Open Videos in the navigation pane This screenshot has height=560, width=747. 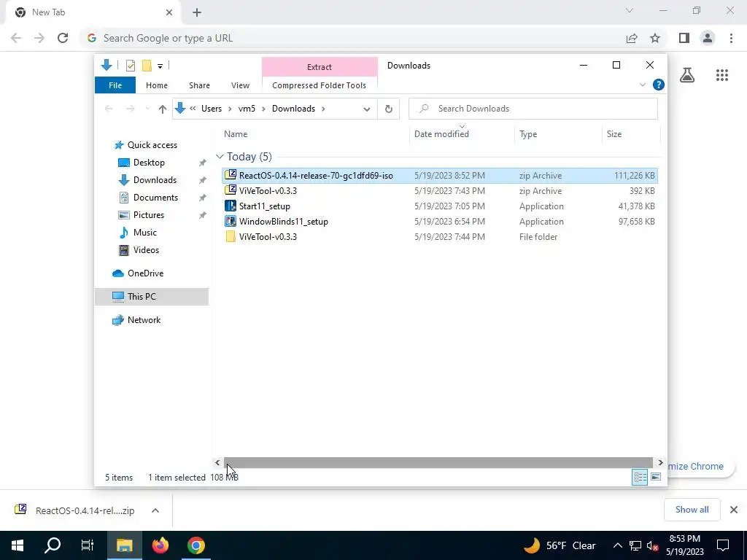tap(146, 250)
